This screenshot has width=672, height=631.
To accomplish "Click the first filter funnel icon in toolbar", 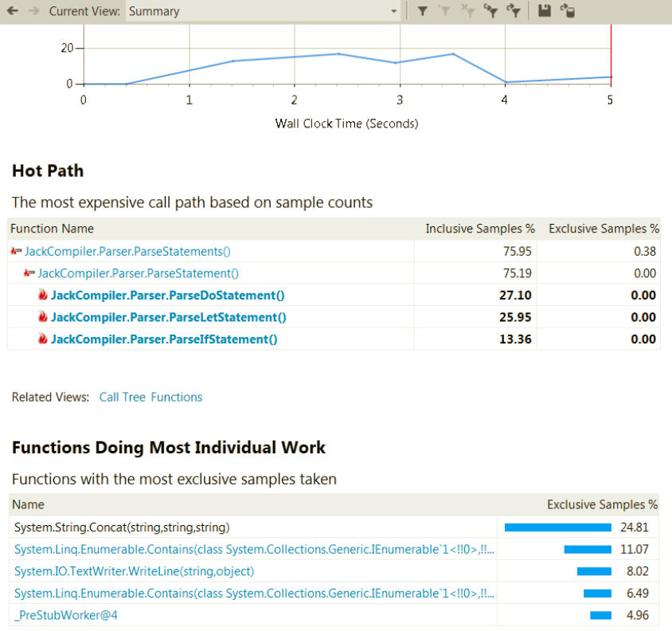I will [423, 11].
